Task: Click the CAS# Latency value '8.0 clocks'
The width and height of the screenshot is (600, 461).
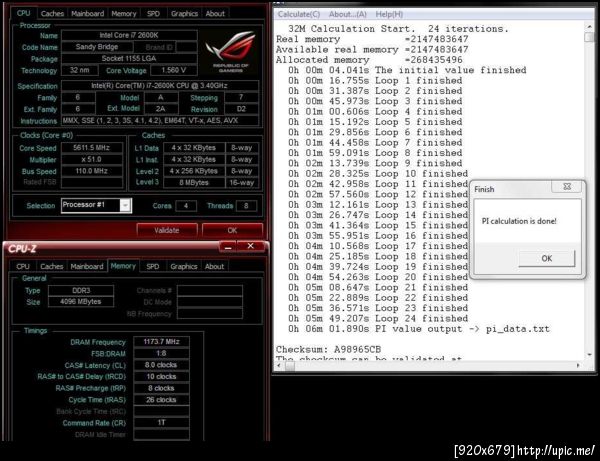Action: (x=161, y=365)
